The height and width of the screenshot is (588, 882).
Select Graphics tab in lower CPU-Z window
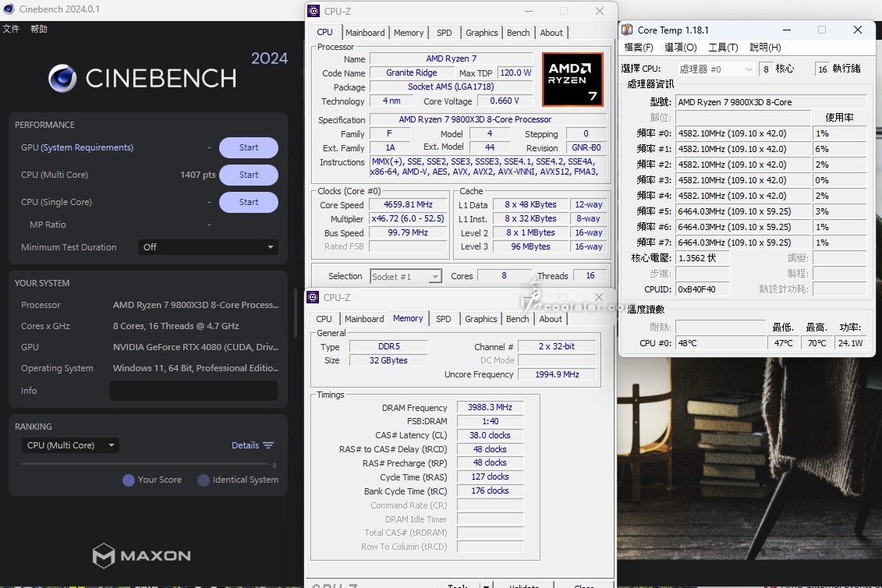click(x=481, y=319)
